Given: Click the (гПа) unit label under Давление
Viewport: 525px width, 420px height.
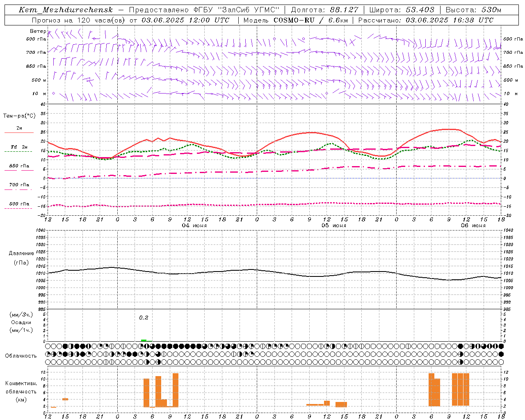Looking at the screenshot, I should [x=21, y=262].
